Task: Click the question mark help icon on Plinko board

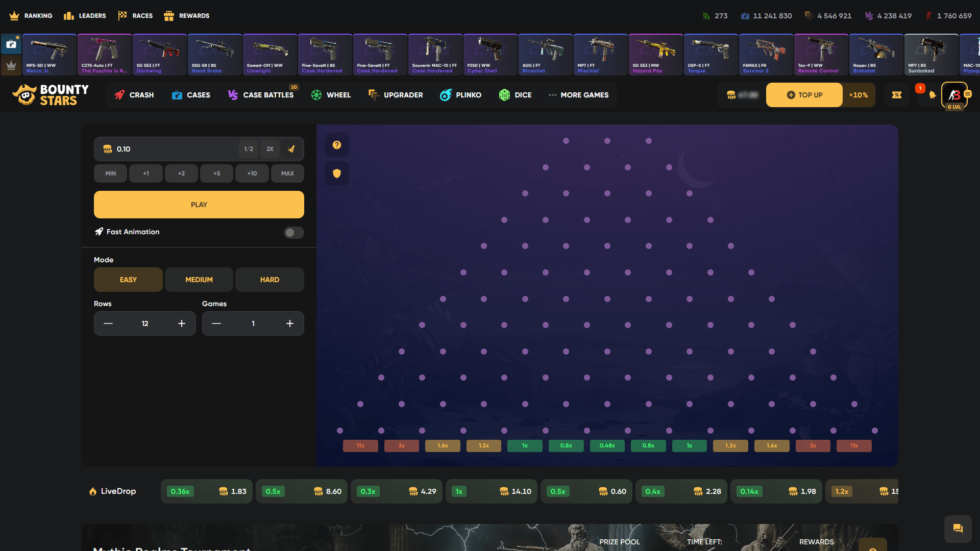Action: coord(336,145)
